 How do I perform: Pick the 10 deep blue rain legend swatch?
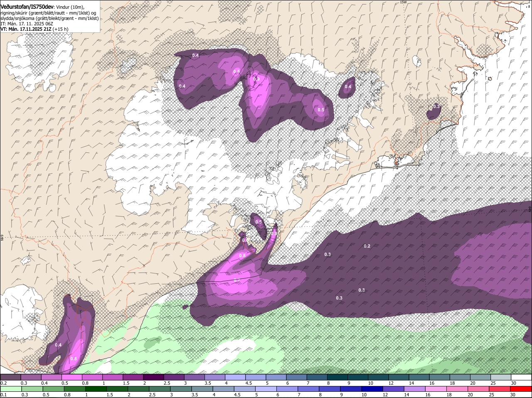click(372, 389)
